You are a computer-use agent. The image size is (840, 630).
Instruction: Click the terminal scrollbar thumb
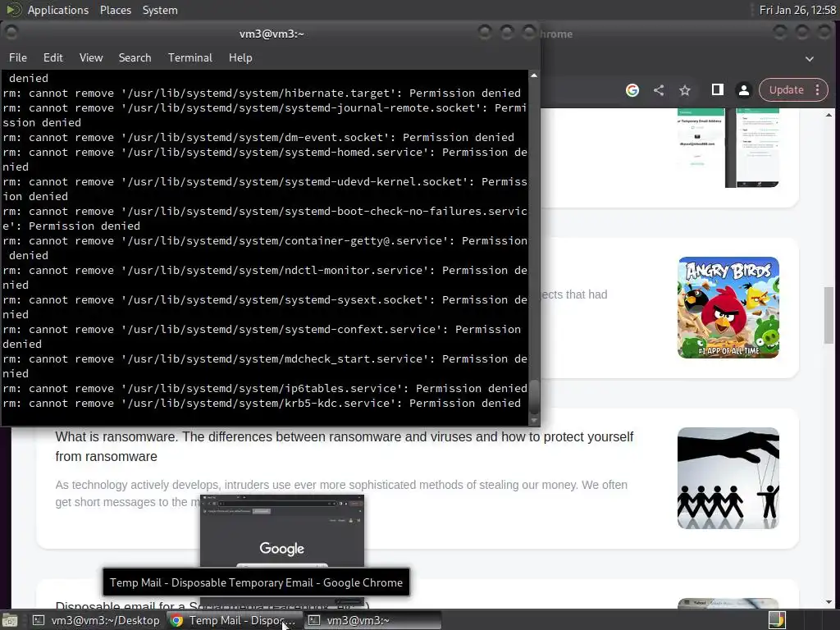pyautogui.click(x=533, y=396)
